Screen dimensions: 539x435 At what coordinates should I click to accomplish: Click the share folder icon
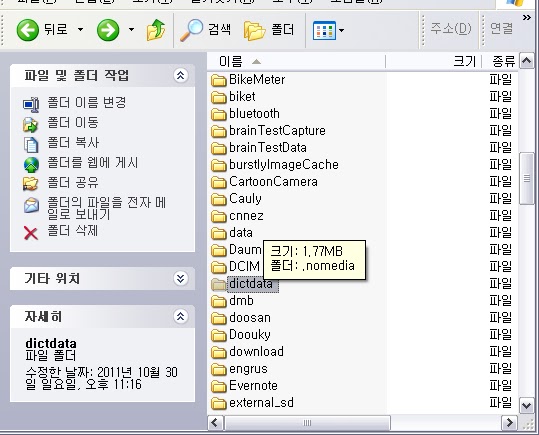tap(31, 184)
